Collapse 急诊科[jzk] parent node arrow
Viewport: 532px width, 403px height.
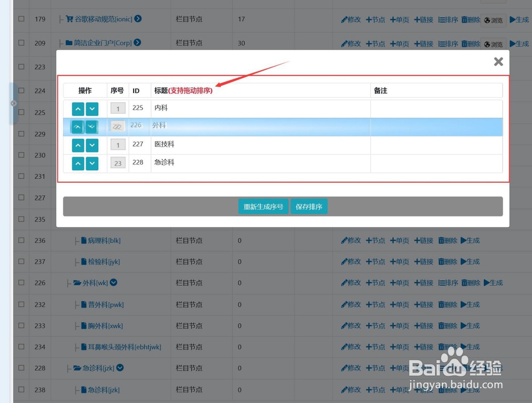pos(120,367)
